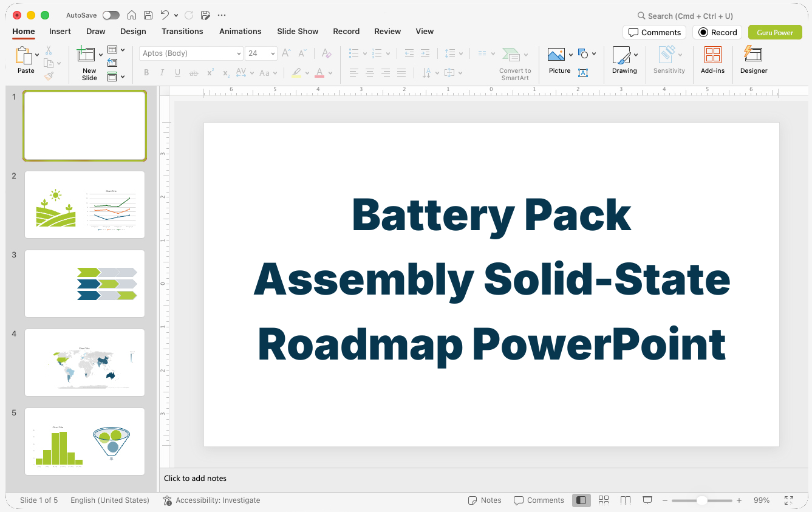Screen dimensions: 812x512
Task: Click the New Slide icon
Action: click(x=86, y=55)
